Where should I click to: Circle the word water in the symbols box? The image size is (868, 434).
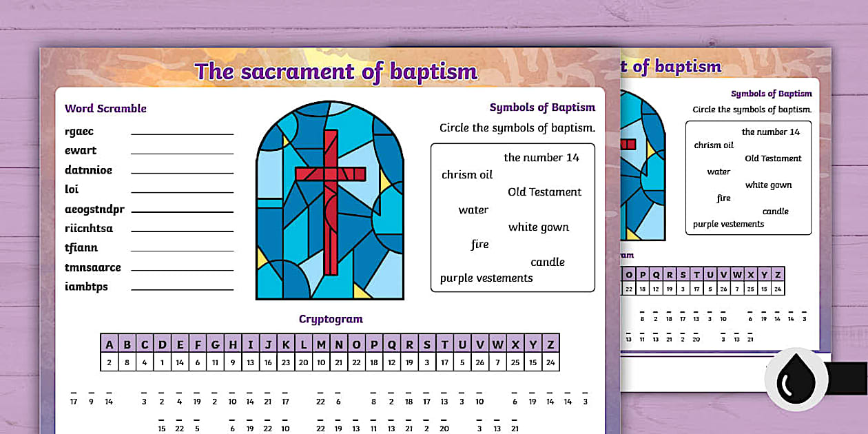click(475, 210)
